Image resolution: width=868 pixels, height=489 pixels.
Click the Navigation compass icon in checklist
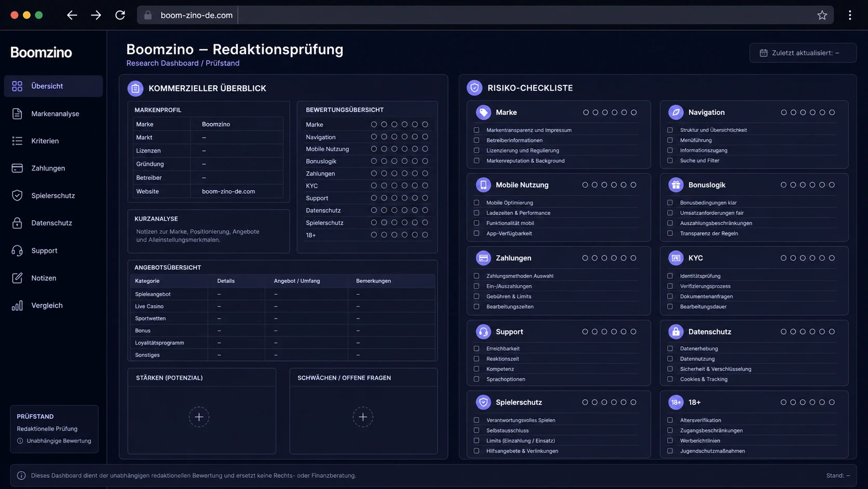click(x=676, y=112)
